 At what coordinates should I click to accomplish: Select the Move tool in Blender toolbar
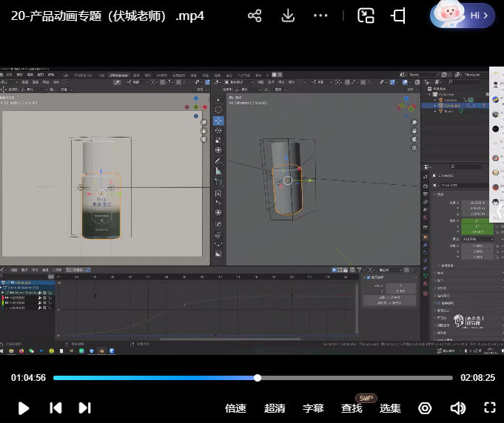pos(218,121)
